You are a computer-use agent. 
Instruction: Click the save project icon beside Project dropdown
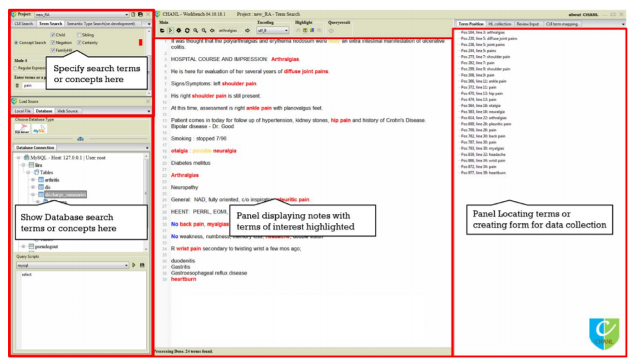pyautogui.click(x=140, y=14)
